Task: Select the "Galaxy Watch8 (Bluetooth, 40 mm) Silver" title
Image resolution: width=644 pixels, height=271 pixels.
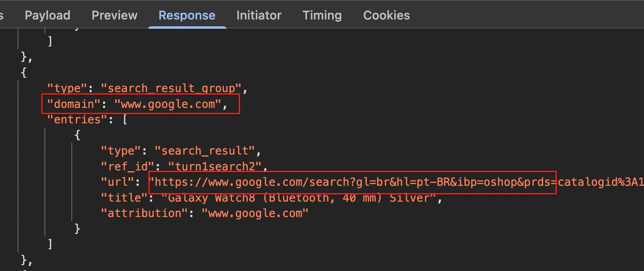Action: coord(298,198)
